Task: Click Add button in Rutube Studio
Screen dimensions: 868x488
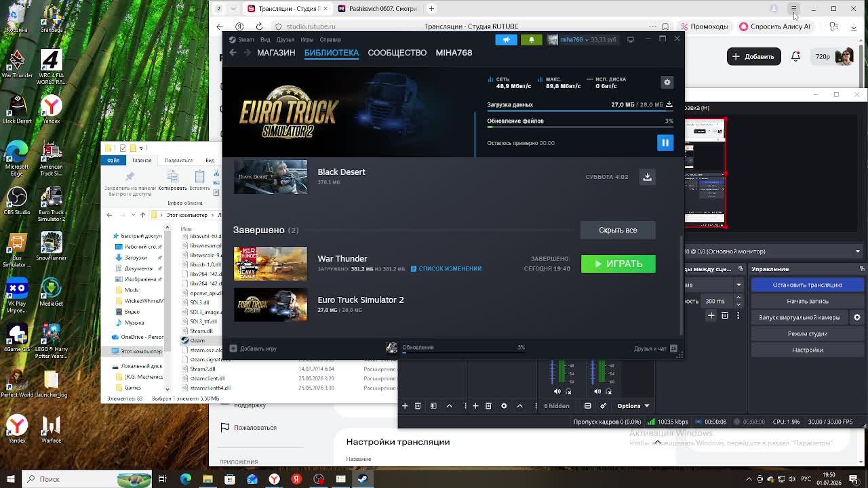Action: [x=754, y=57]
